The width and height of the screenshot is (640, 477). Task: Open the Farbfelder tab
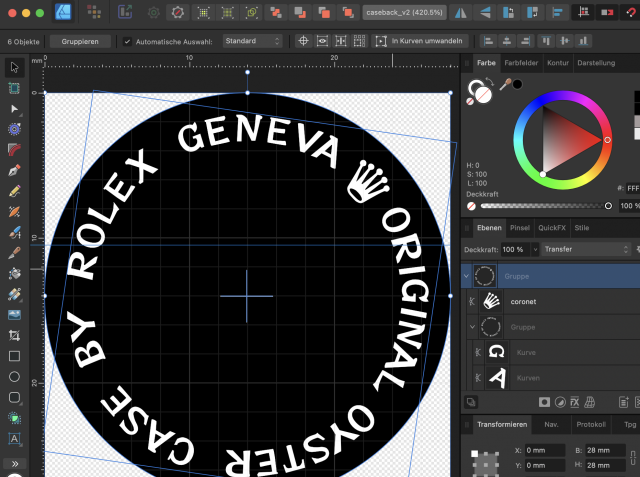pyautogui.click(x=521, y=63)
